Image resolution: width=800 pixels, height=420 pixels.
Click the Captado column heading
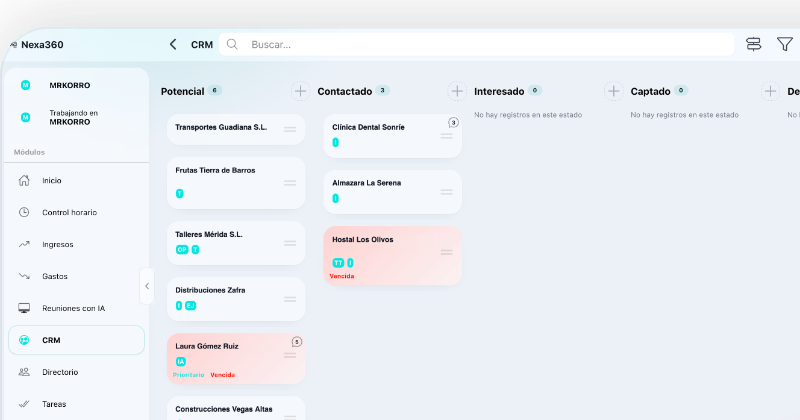pyautogui.click(x=650, y=91)
